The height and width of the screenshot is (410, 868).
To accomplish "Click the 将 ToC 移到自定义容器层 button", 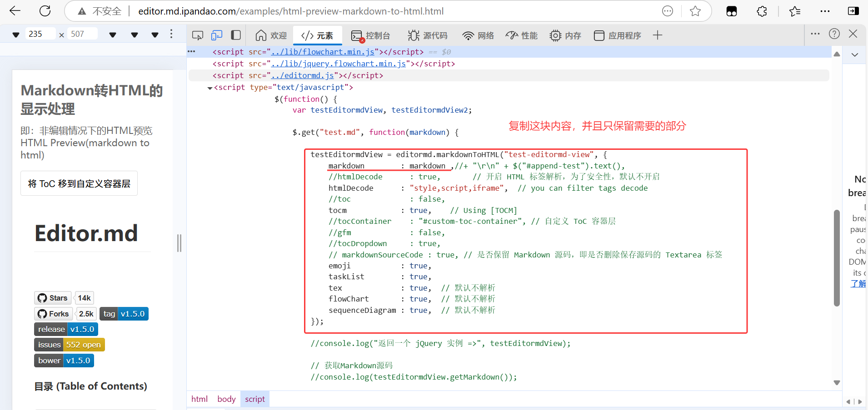I will (79, 183).
